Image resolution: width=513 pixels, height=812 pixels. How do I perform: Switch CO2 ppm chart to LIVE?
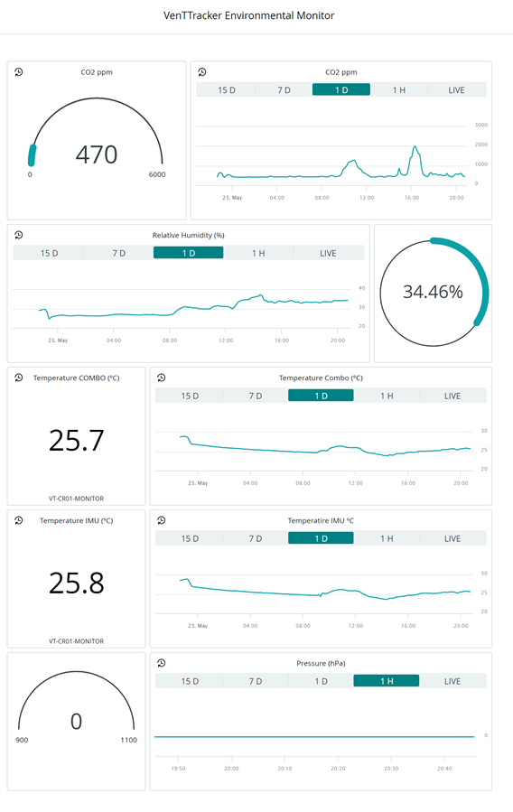coord(457,89)
